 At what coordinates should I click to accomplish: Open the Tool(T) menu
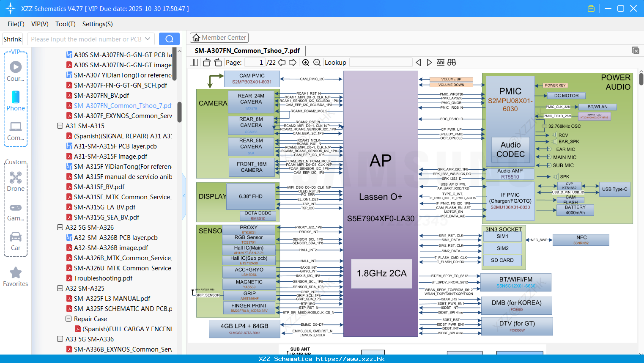(x=66, y=24)
